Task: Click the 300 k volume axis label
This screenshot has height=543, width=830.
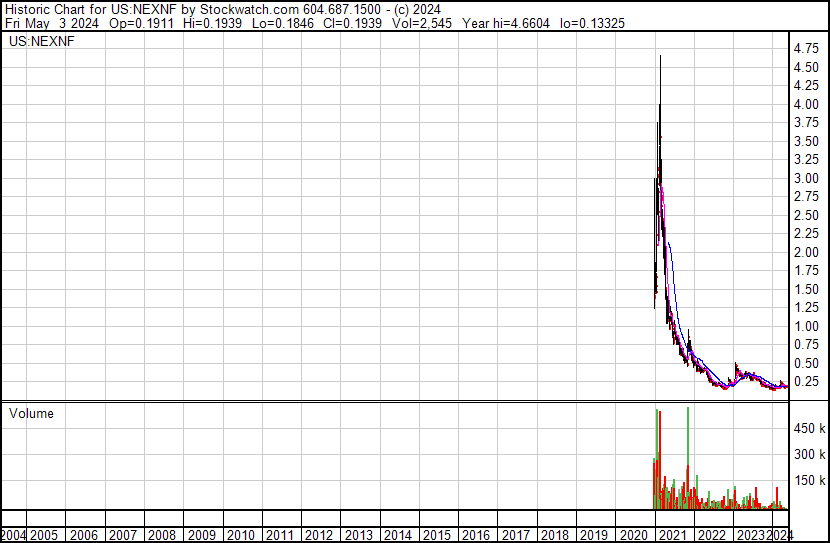Action: click(809, 454)
